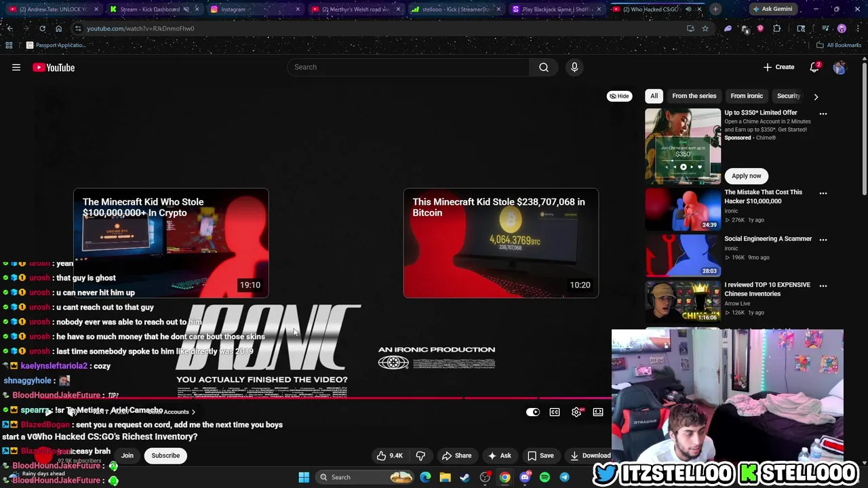Viewport: 868px width, 488px height.
Task: Start voice search with the microphone icon
Action: point(574,67)
